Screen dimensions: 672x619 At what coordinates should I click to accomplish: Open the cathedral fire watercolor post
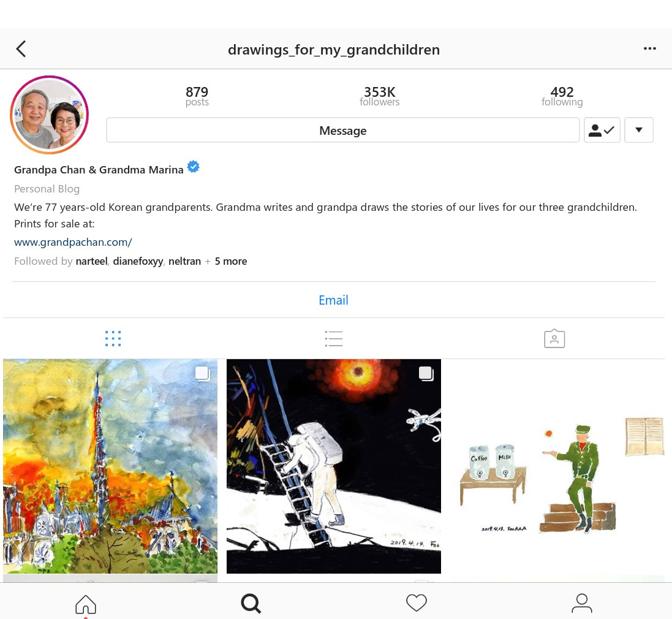coord(110,466)
